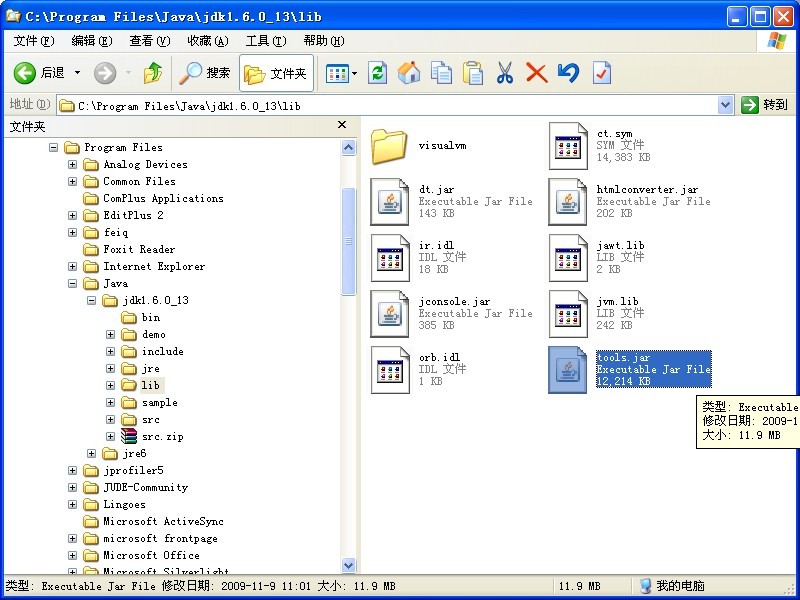Expand the src.zip archive node
Screen dimensions: 800x600
click(110, 437)
